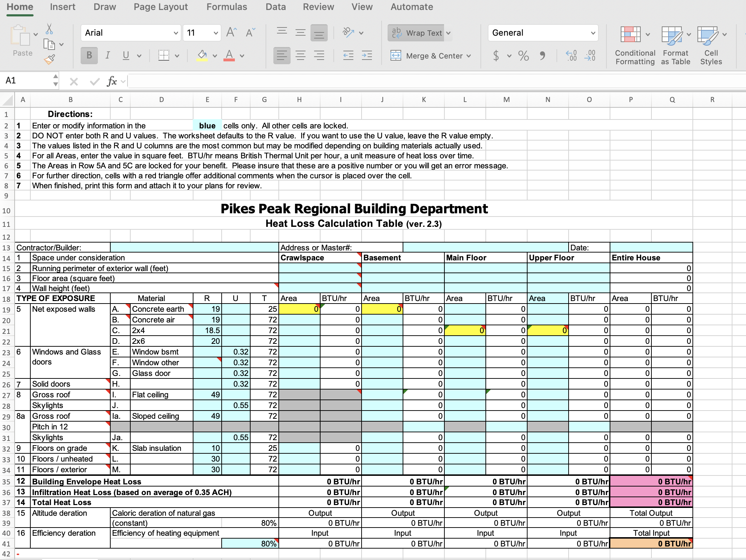Image resolution: width=746 pixels, height=560 pixels.
Task: Select the Format Painter brush icon
Action: [50, 59]
